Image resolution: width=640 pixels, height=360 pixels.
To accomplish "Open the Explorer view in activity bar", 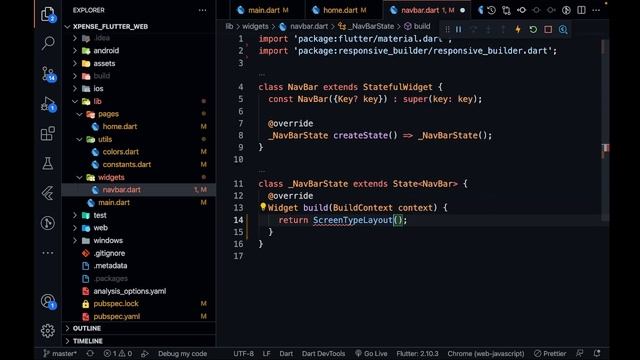I will [48, 14].
